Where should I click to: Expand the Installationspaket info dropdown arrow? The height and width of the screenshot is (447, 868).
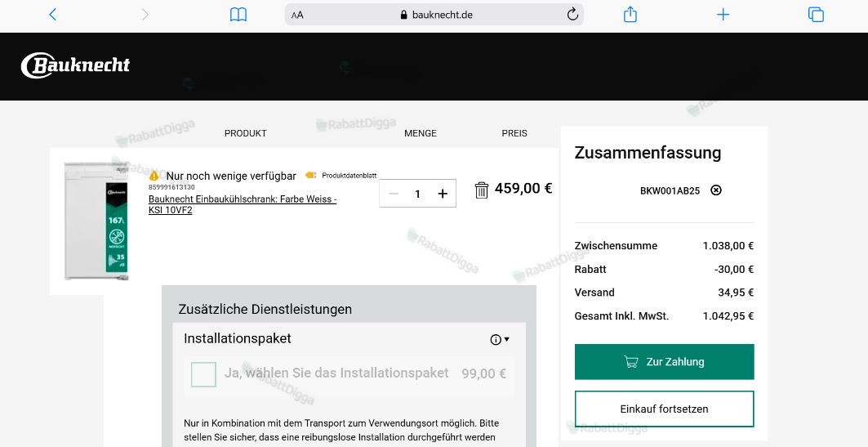tap(506, 339)
